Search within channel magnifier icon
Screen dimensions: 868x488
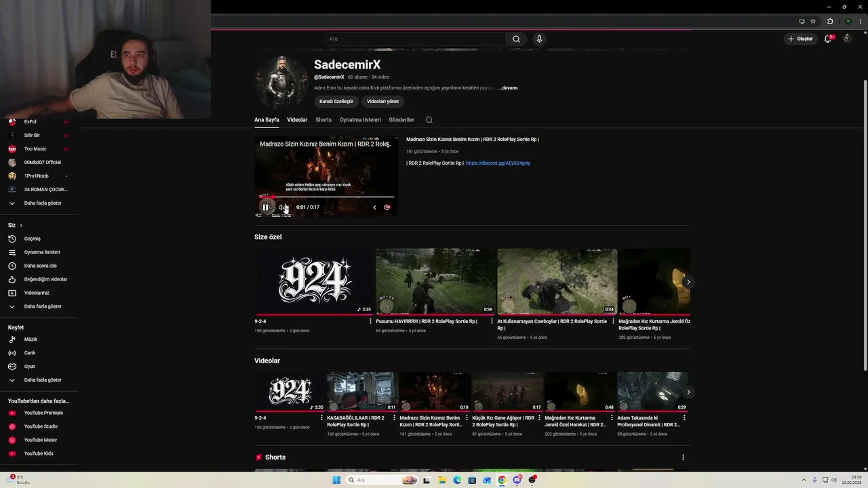[x=429, y=120]
